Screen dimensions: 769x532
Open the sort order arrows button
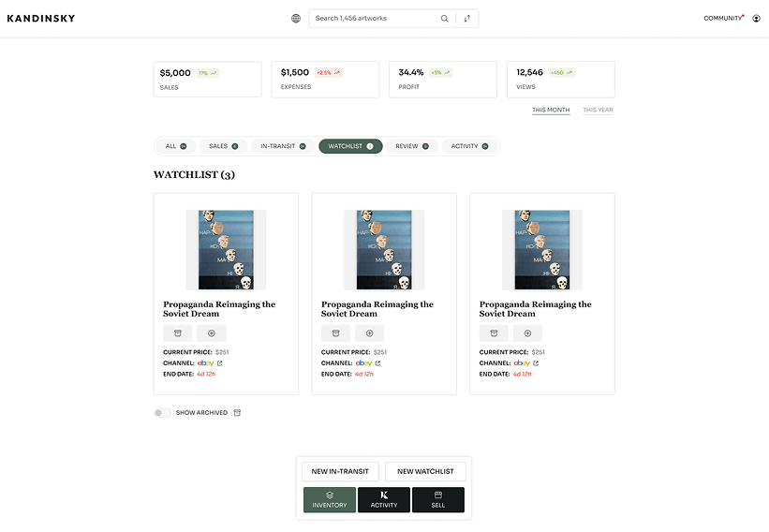point(467,18)
